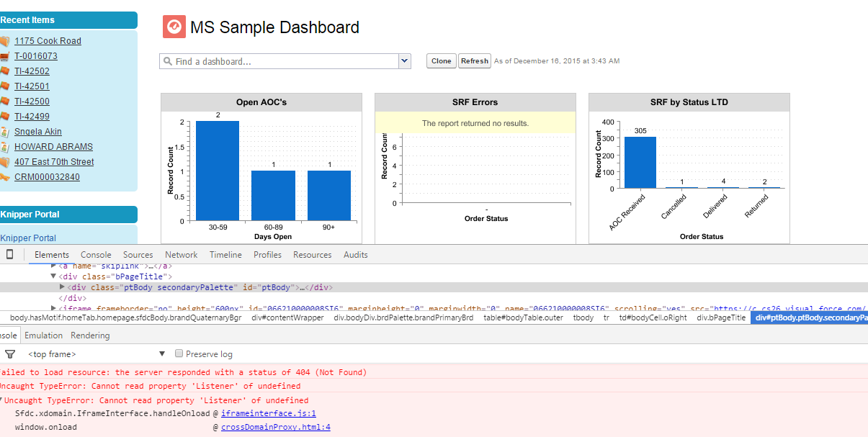
Task: Expand the ptBody div node
Action: (x=62, y=287)
